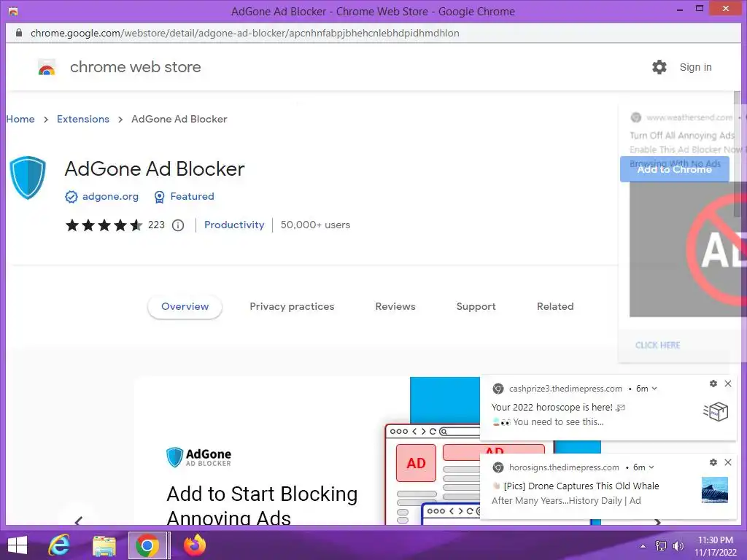Click the chrome web store title text
Viewport: 747px width, 560px height.
(x=135, y=67)
